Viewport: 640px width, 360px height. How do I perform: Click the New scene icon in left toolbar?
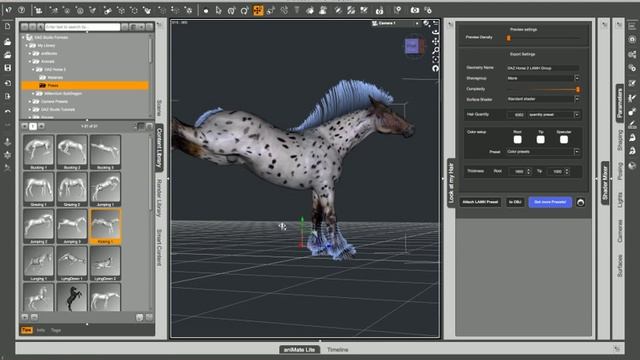click(7, 27)
